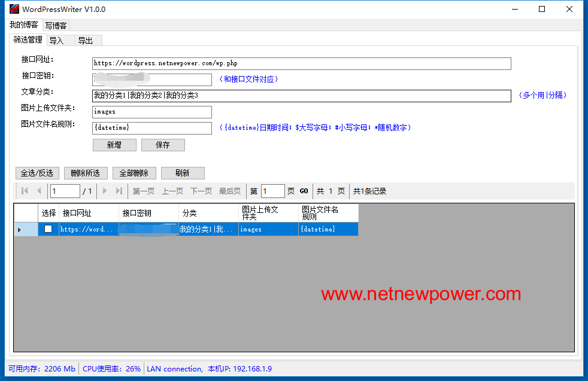Click the 全部删除 button
This screenshot has width=588, height=381.
pyautogui.click(x=134, y=173)
